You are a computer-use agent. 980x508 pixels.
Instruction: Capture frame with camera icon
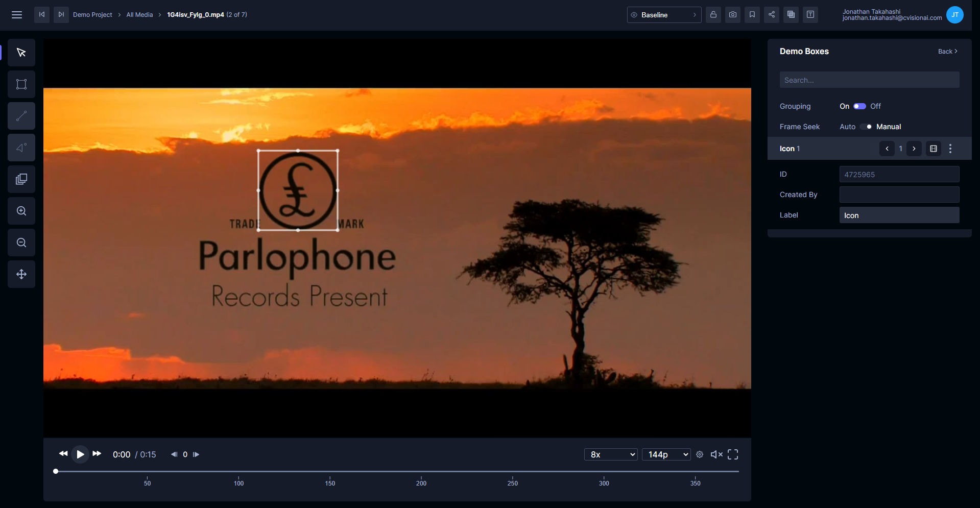pyautogui.click(x=733, y=15)
